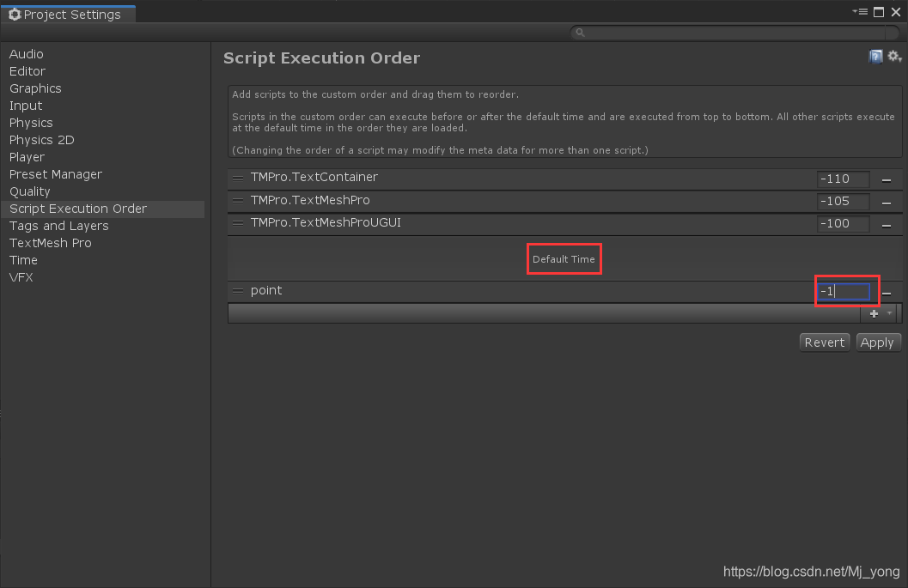Select the TMPro.TextMeshPro script name

[310, 200]
